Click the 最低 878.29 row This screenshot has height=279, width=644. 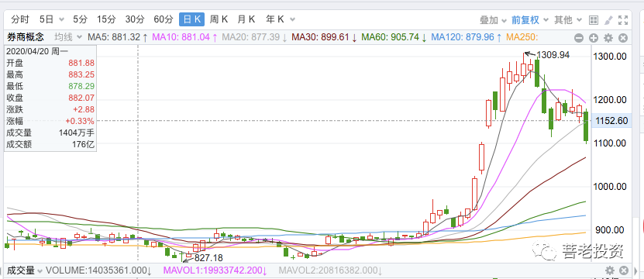point(50,86)
